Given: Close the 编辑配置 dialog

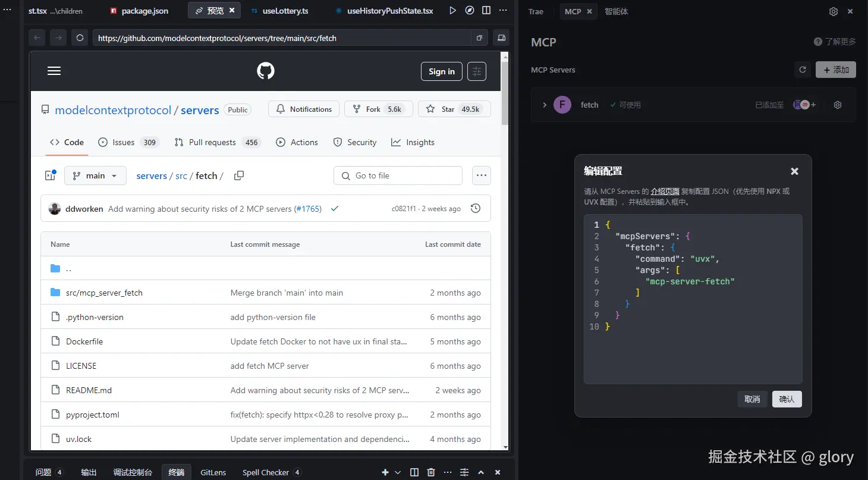Looking at the screenshot, I should point(794,171).
